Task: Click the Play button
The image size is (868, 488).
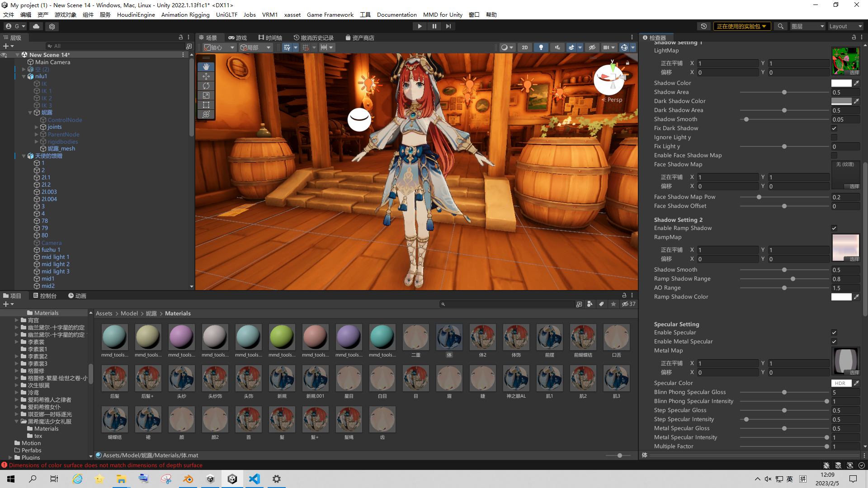Action: (420, 26)
